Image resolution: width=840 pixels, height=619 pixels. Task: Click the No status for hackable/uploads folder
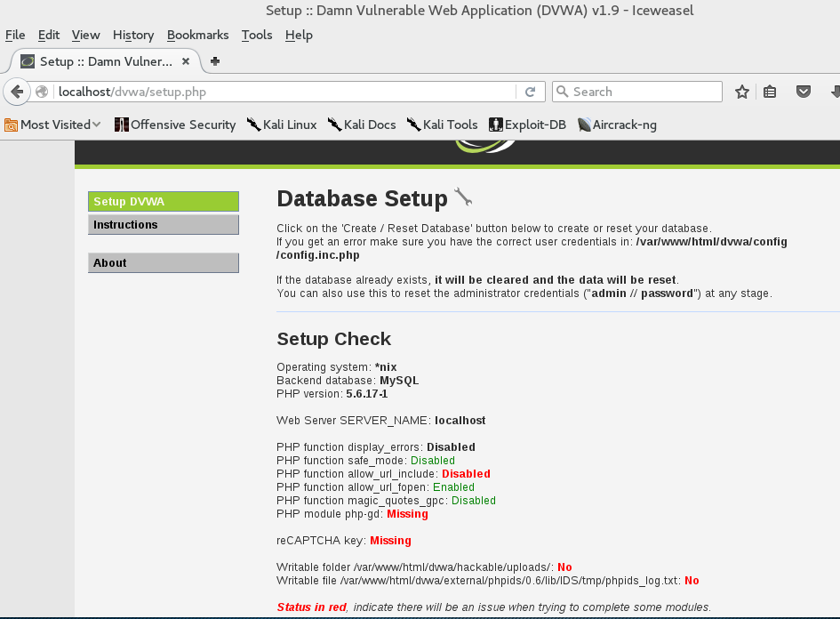click(564, 567)
